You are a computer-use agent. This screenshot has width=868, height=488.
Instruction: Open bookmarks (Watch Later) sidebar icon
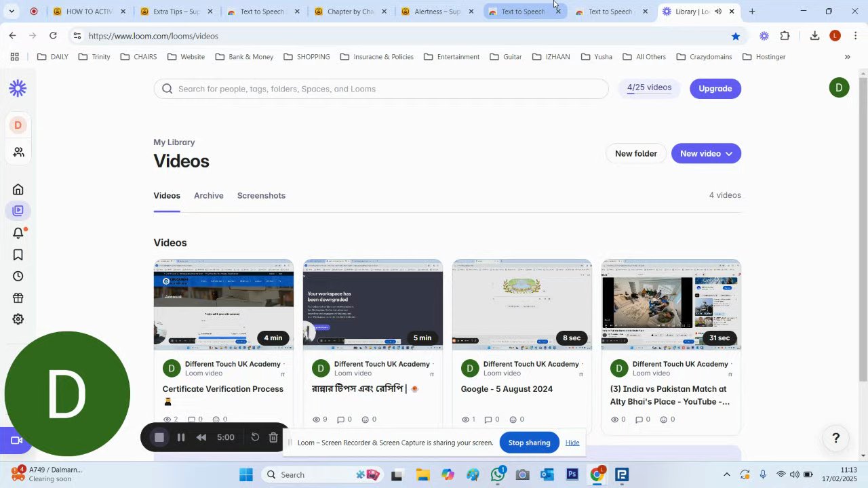(18, 255)
